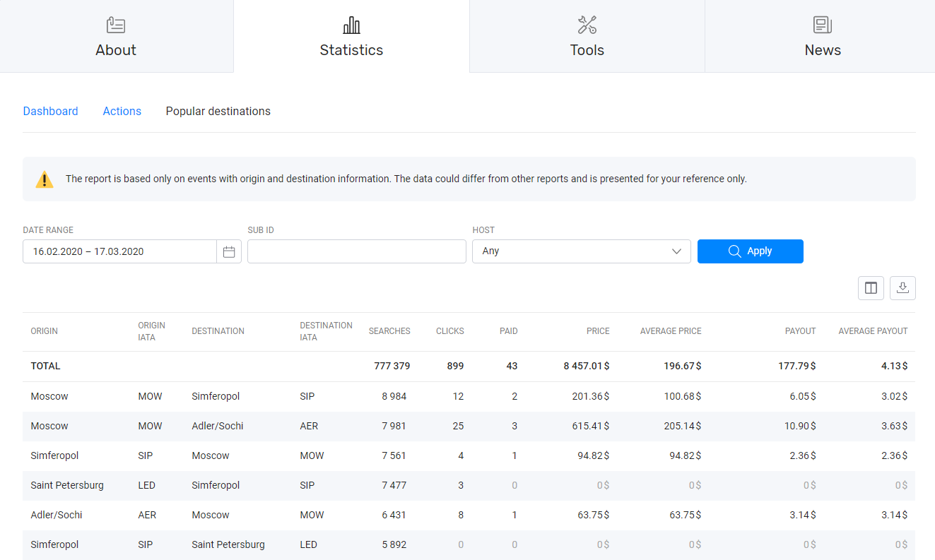Click the Apply button
The image size is (935, 560).
tap(751, 251)
